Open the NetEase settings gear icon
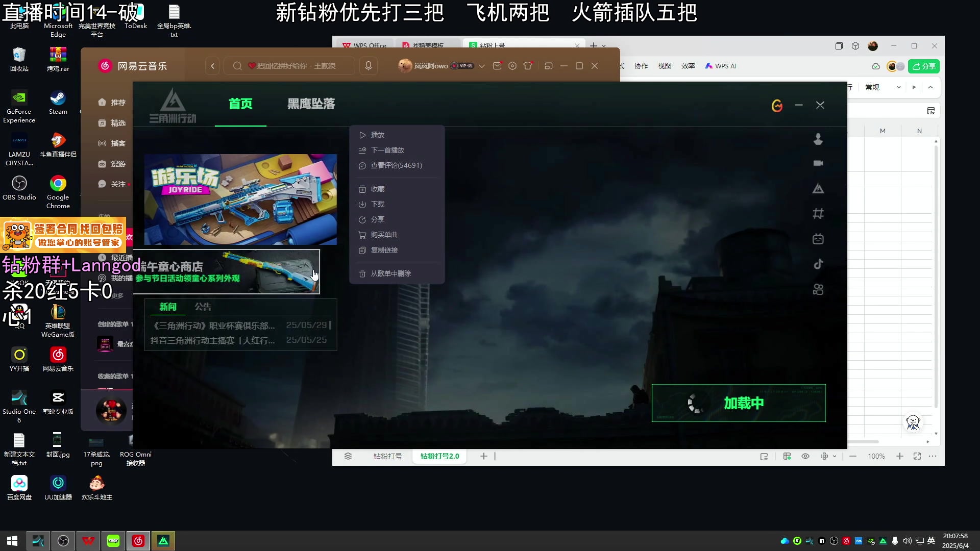The image size is (980, 551). [512, 66]
